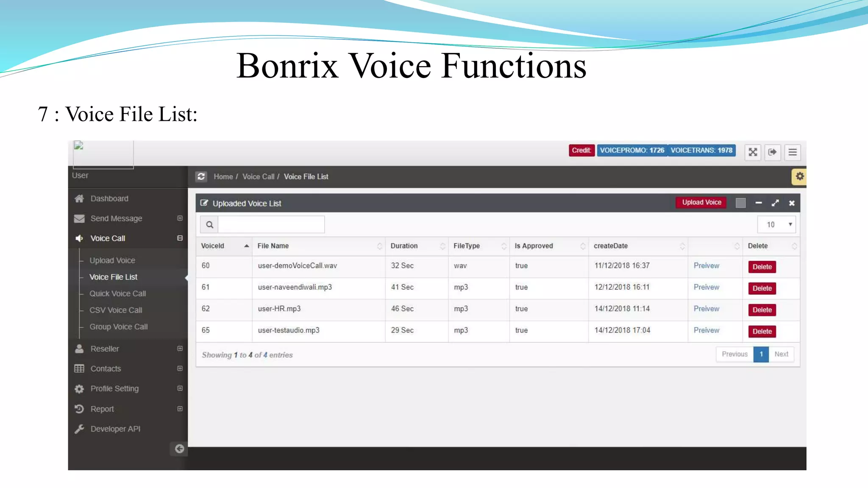Open the entries-per-page dropdown showing 10
Screen dimensions: 868x488
pyautogui.click(x=776, y=225)
